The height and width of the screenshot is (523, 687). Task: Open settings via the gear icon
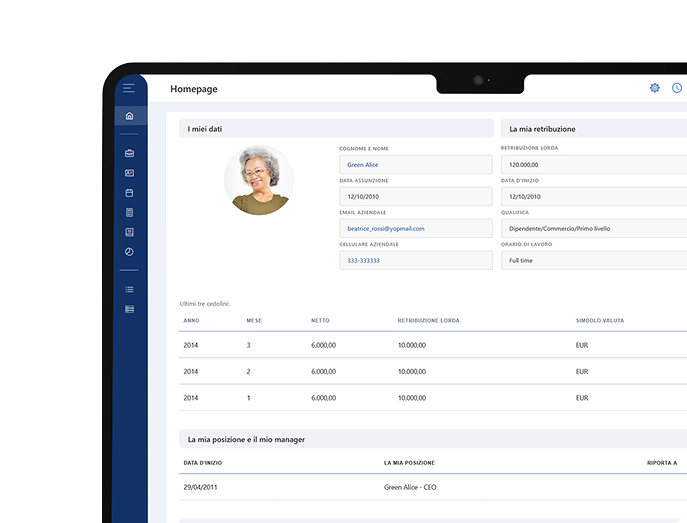(x=655, y=88)
